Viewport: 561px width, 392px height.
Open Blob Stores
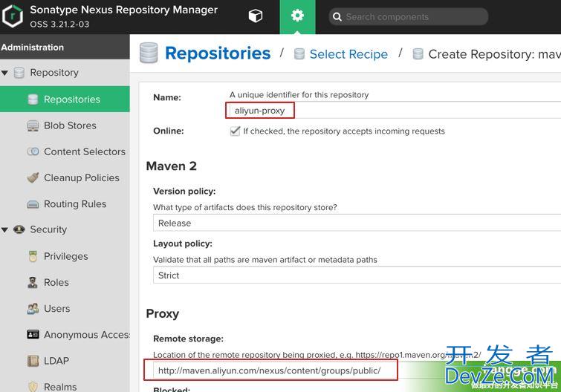click(x=70, y=125)
